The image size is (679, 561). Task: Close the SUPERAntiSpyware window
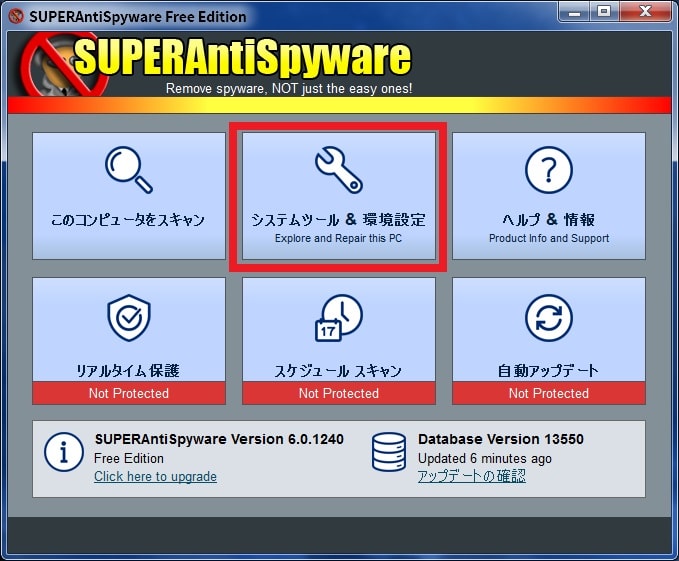(x=645, y=12)
